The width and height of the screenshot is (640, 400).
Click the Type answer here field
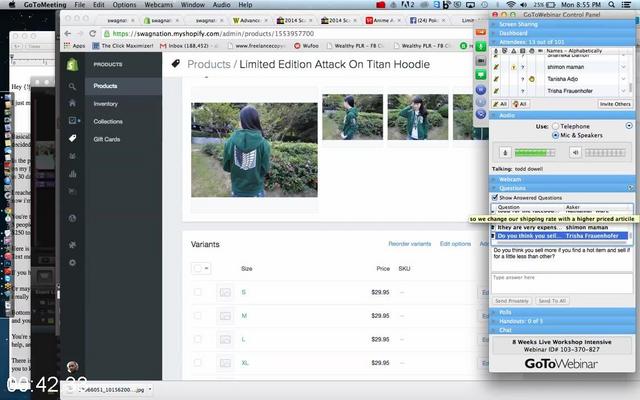(x=562, y=283)
